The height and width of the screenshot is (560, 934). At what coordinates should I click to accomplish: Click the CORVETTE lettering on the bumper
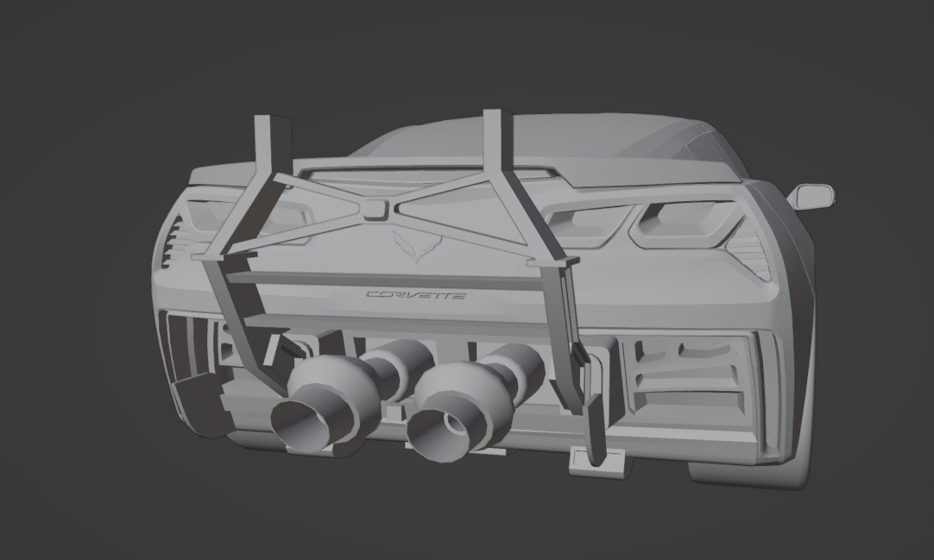416,294
